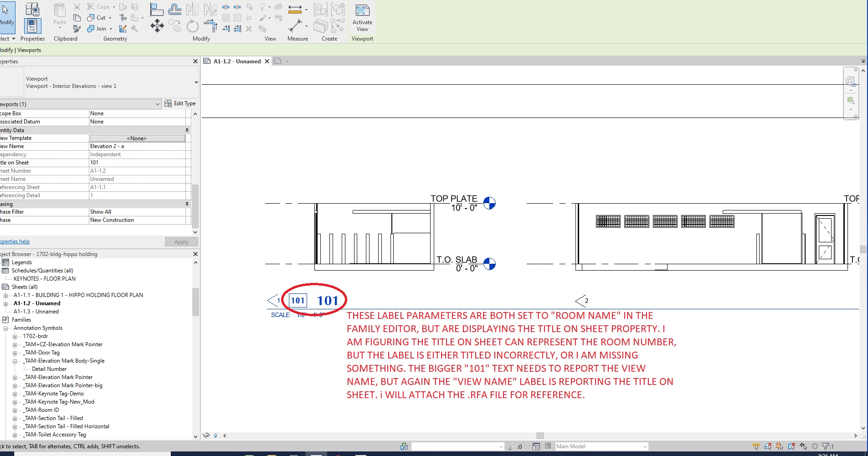Toggle Select Underlay Elements in status bar
The width and height of the screenshot is (868, 456).
point(768,446)
